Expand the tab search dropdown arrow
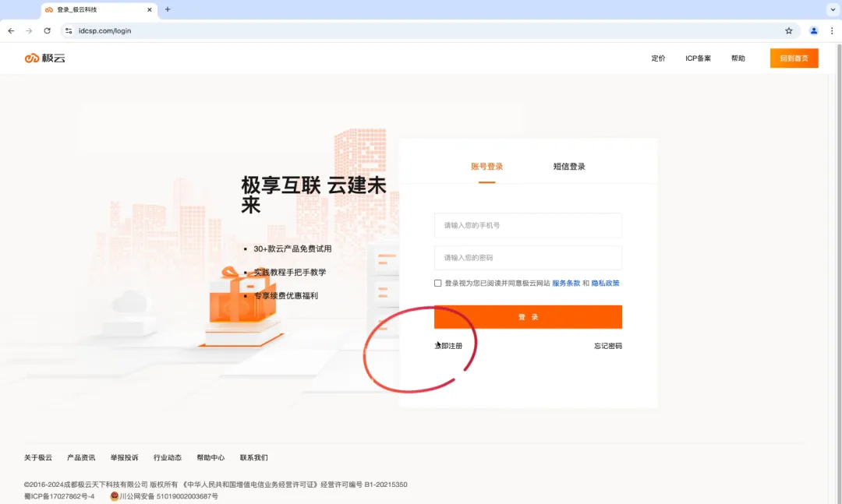The width and height of the screenshot is (842, 504). coord(833,9)
